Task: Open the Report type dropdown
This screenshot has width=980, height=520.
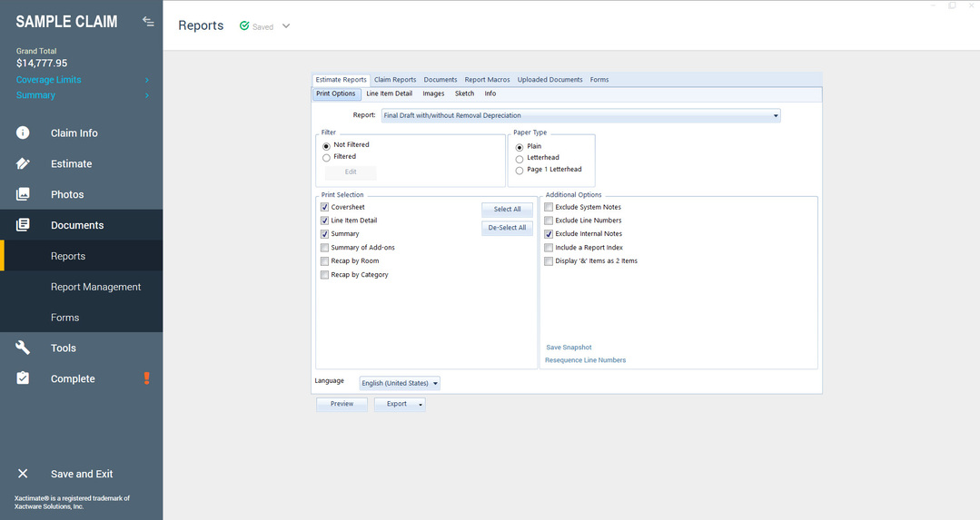Action: [776, 116]
